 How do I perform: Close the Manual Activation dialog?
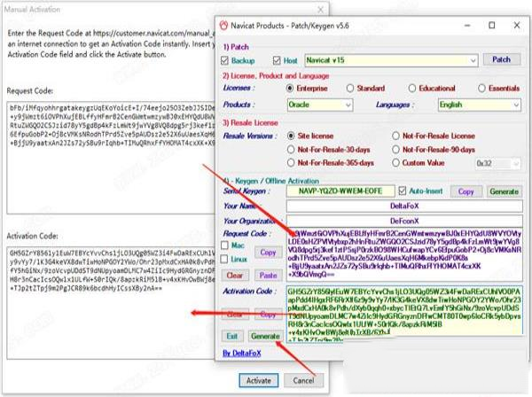[320, 10]
